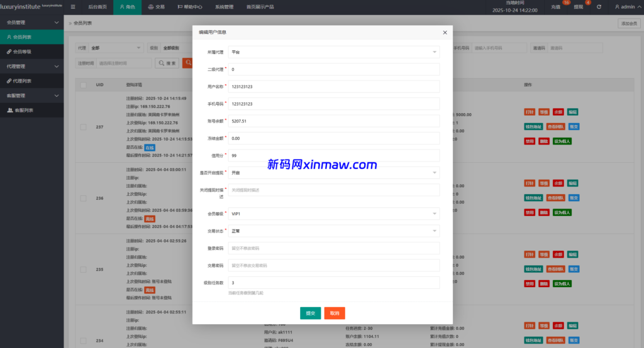Open the 级别 全部级别 filter dropdown
Image resolution: width=644 pixels, height=348 pixels.
[x=177, y=48]
